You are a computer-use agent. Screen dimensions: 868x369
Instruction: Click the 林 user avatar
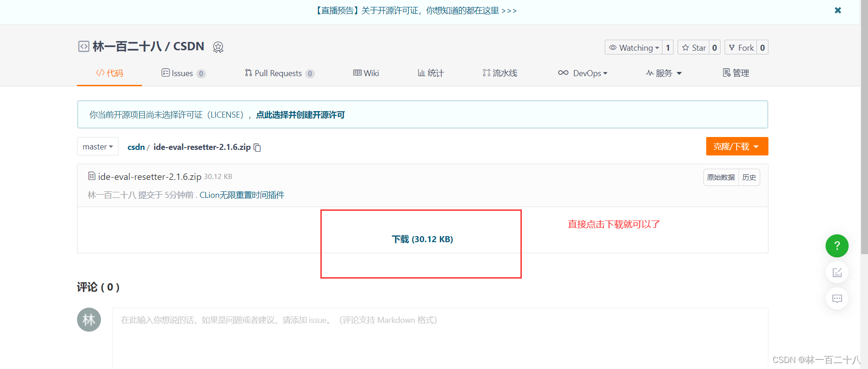[x=89, y=320]
